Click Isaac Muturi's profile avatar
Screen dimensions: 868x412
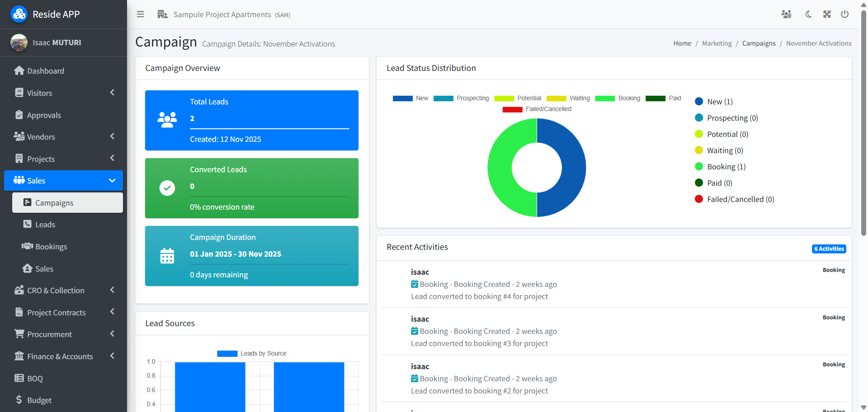19,42
